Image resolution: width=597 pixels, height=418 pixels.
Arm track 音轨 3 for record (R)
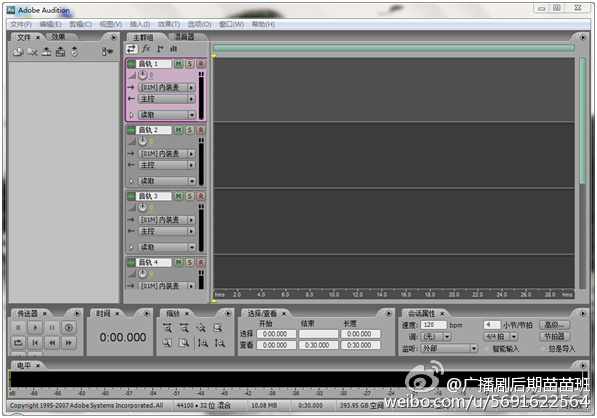[x=201, y=196]
